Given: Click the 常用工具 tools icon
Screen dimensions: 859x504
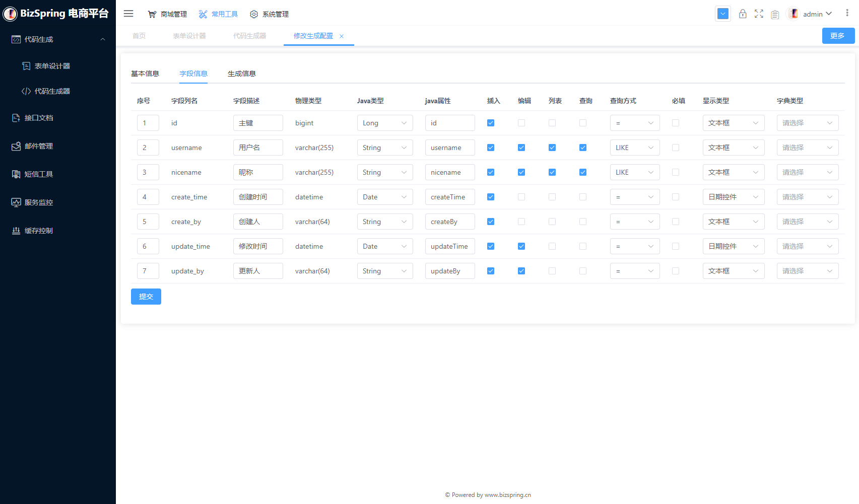Looking at the screenshot, I should click(x=203, y=14).
